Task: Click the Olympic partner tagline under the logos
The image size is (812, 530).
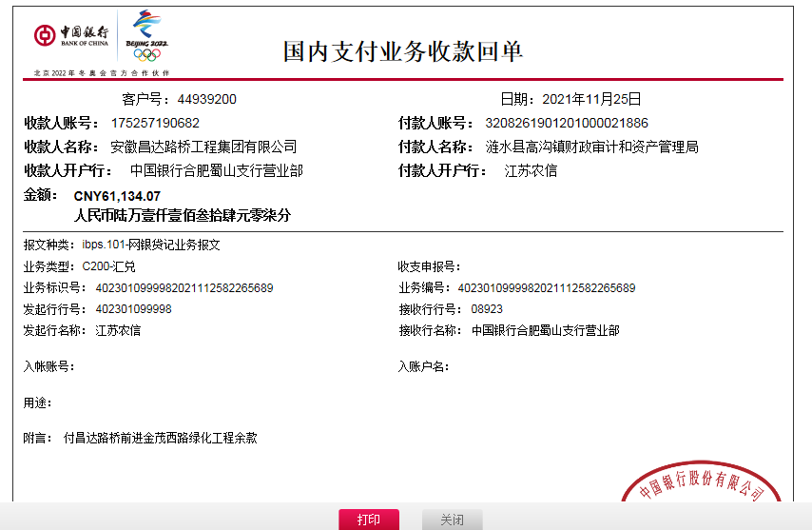Action: pos(102,72)
